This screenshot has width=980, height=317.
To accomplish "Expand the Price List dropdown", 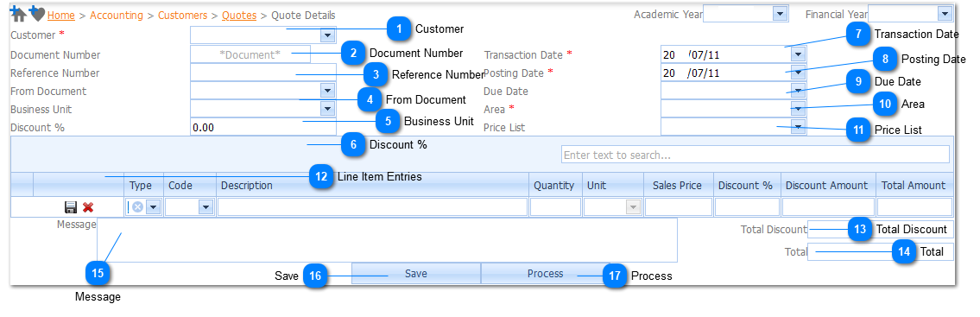I will 798,127.
